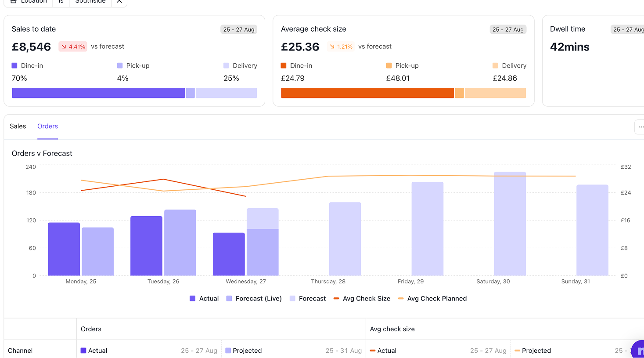The width and height of the screenshot is (644, 358).
Task: Click the Dine-in purple square in Sales card
Action: point(14,65)
